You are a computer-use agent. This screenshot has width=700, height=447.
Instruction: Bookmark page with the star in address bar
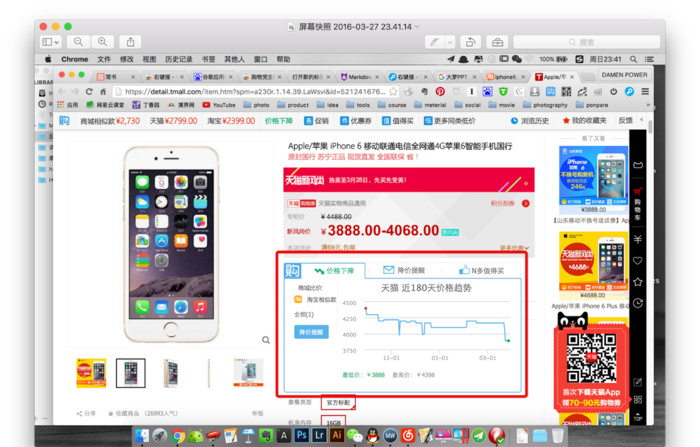point(393,92)
